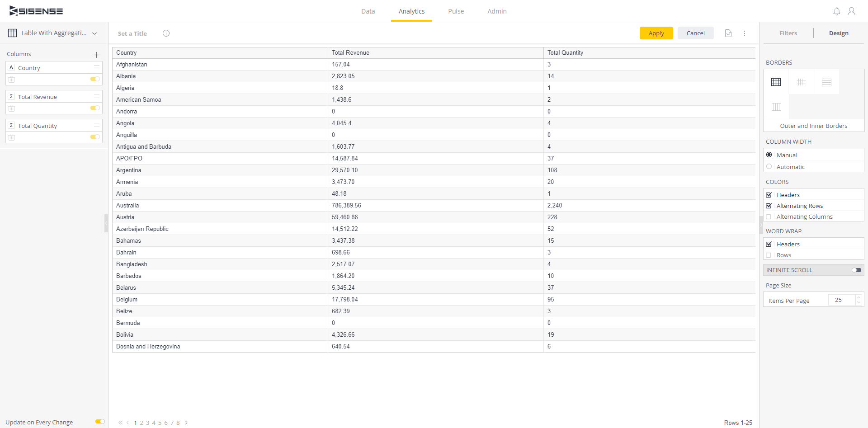The width and height of the screenshot is (868, 428).
Task: Click the info icon beside Set a Title
Action: [166, 33]
